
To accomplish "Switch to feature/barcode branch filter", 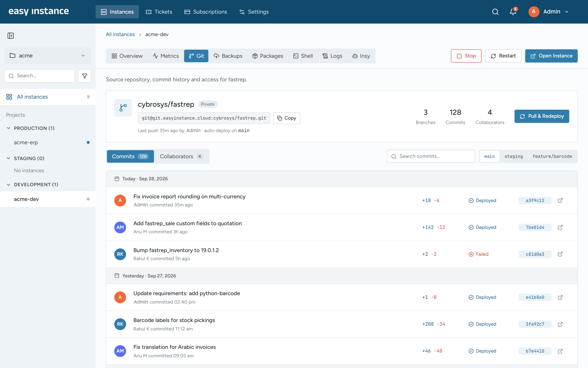I will 552,156.
